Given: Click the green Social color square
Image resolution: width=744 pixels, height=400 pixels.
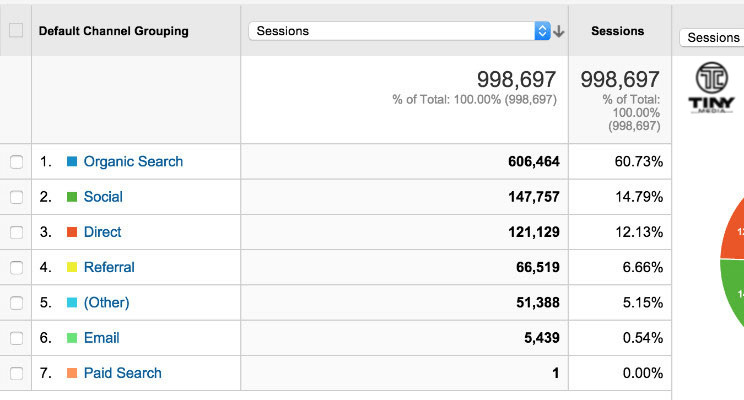Looking at the screenshot, I should [x=72, y=197].
